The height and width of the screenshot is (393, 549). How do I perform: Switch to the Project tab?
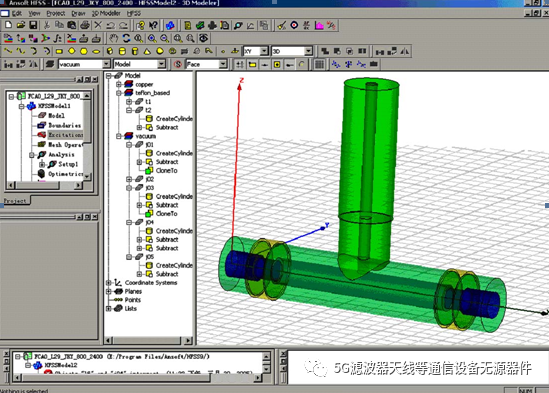coord(15,201)
